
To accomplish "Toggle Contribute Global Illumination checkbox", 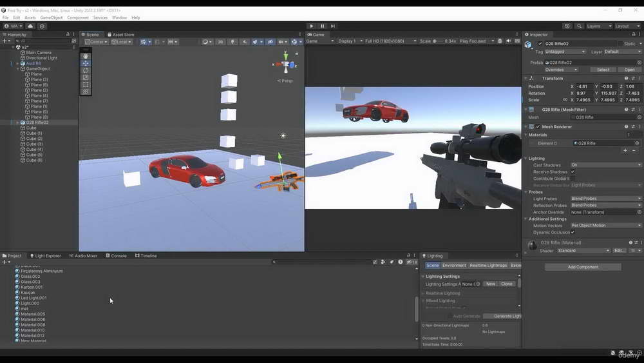I will click(573, 179).
